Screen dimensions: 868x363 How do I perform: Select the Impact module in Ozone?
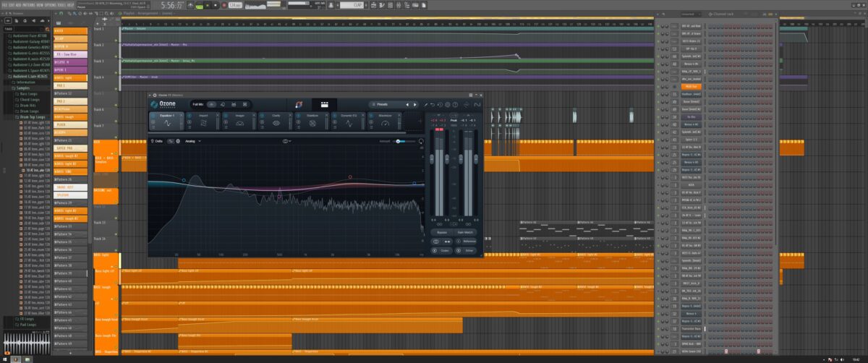coord(203,123)
